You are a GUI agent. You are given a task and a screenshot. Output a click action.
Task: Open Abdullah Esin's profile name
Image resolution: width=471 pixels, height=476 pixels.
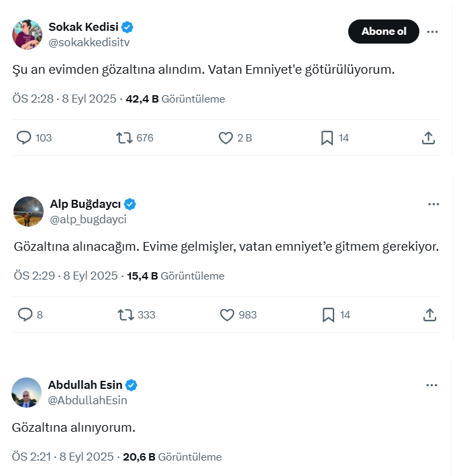[x=85, y=385]
